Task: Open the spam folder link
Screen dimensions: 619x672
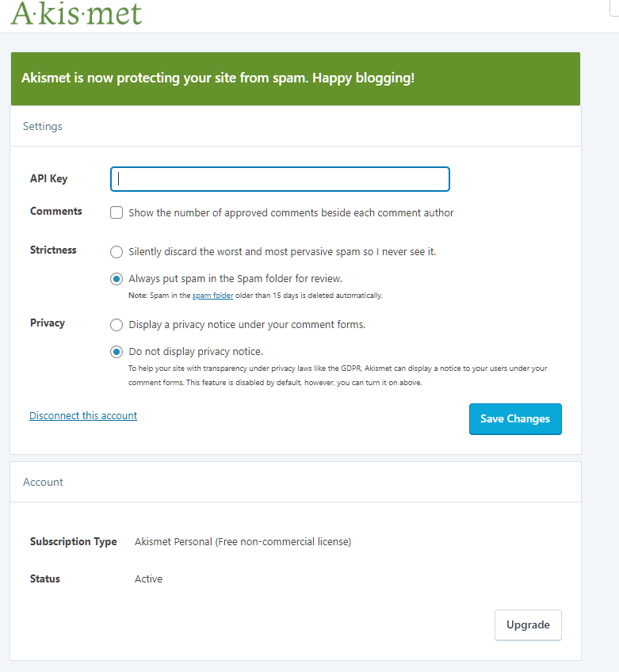Action: (x=212, y=296)
